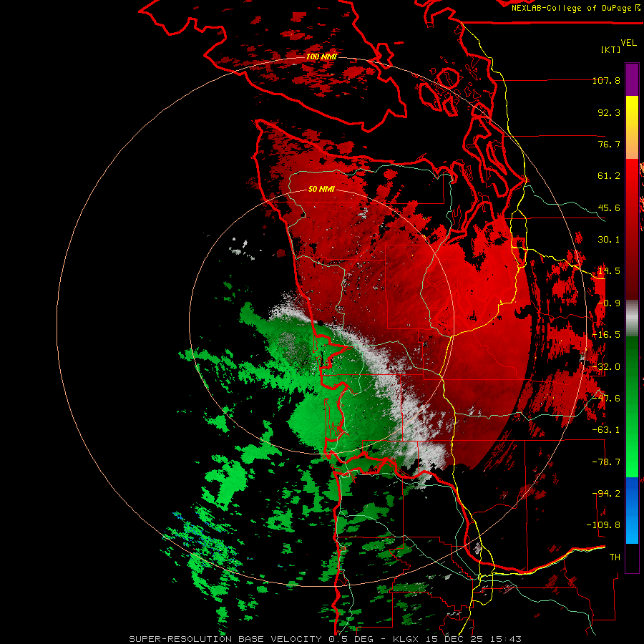644x644 pixels.
Task: Click the [KT] units label
Action: [611, 49]
